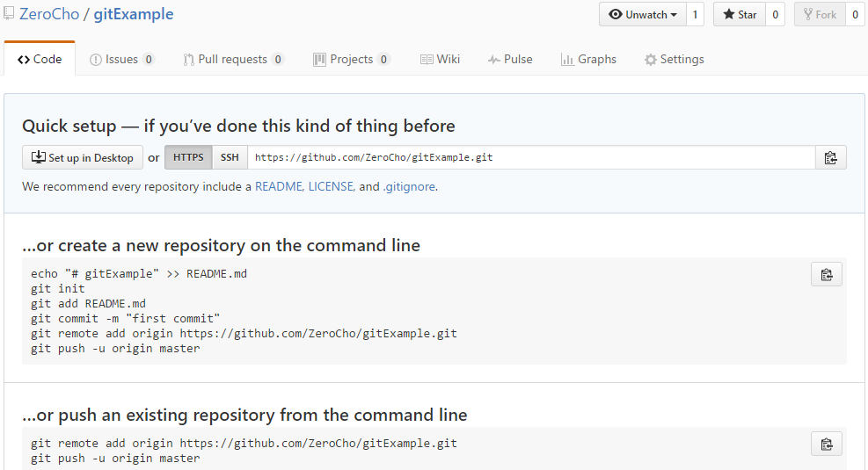The width and height of the screenshot is (868, 470).
Task: Copy the push existing repository commands
Action: pyautogui.click(x=827, y=444)
